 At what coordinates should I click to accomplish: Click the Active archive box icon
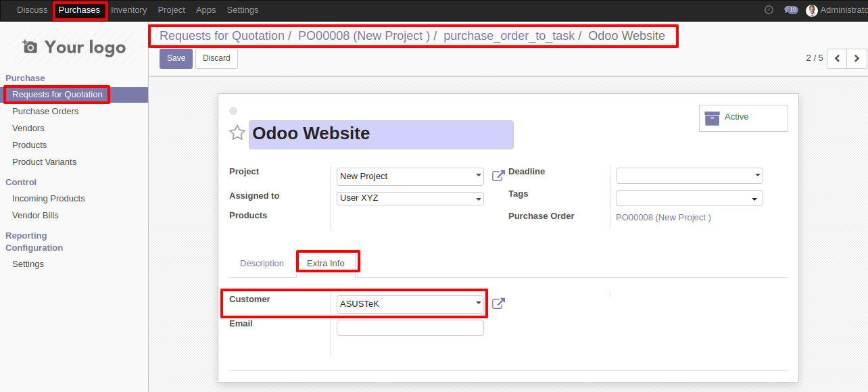click(712, 118)
